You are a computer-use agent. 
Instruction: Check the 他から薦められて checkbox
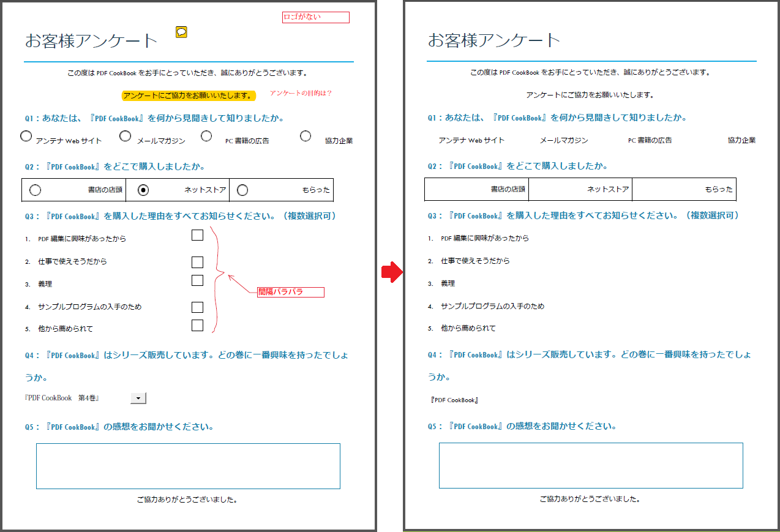coord(197,325)
